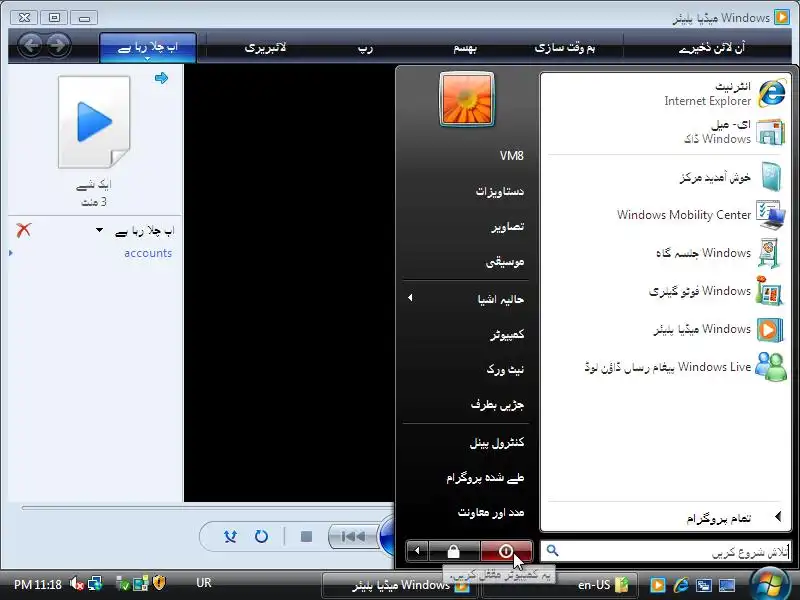Click the playlist media file thumbnail

pos(94,122)
